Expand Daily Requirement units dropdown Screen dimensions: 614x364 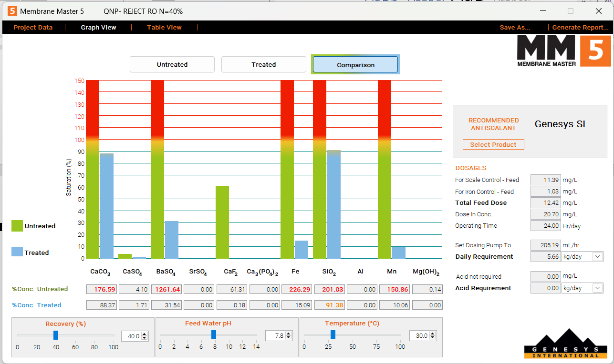point(597,257)
